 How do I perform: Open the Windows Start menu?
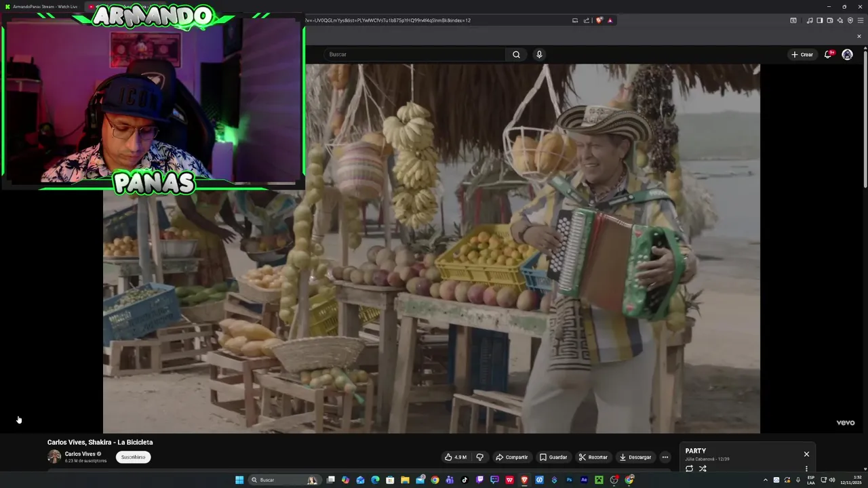click(x=239, y=480)
